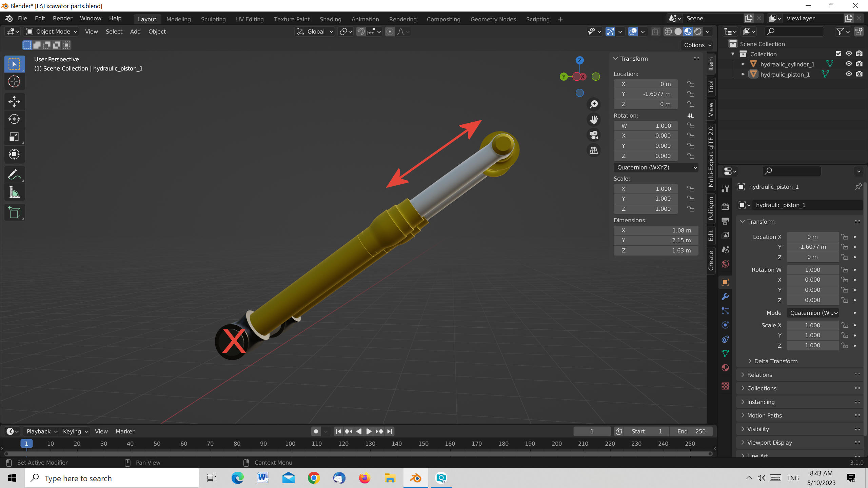Open the Playback dropdown in timeline
Viewport: 868px width, 488px height.
point(42,431)
